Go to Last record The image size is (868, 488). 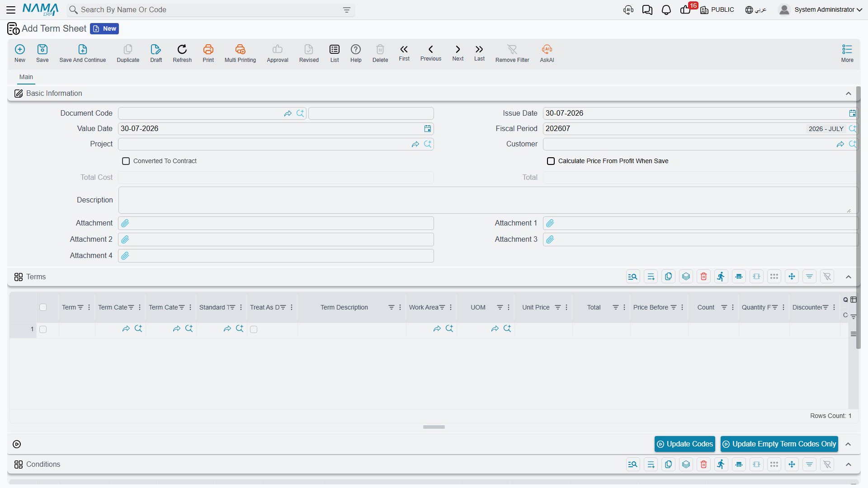click(x=479, y=53)
